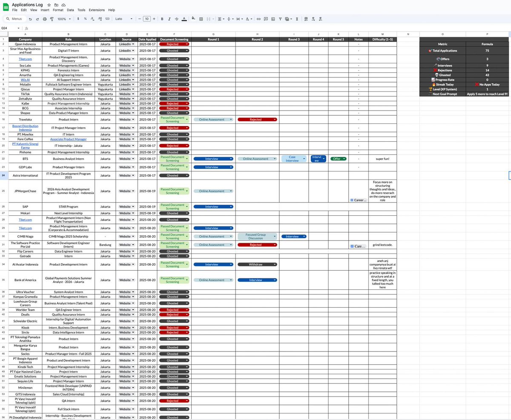Image resolution: width=511 pixels, height=420 pixels.
Task: Open the Extensions menu
Action: (x=97, y=10)
